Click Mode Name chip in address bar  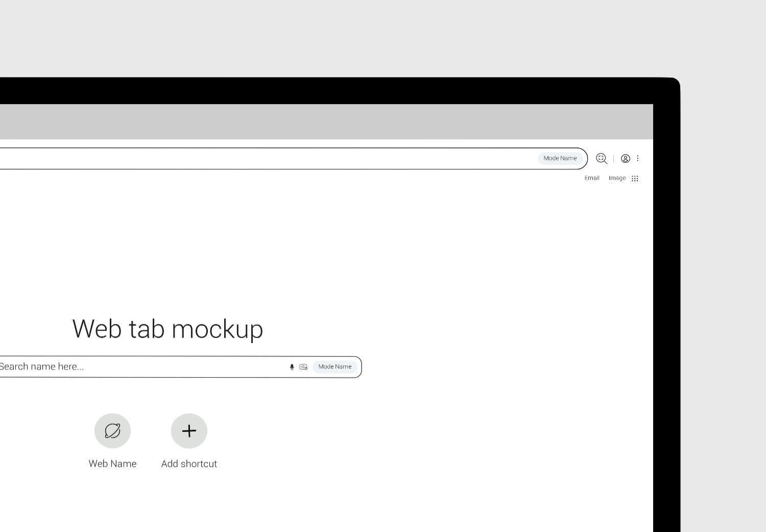click(x=560, y=158)
